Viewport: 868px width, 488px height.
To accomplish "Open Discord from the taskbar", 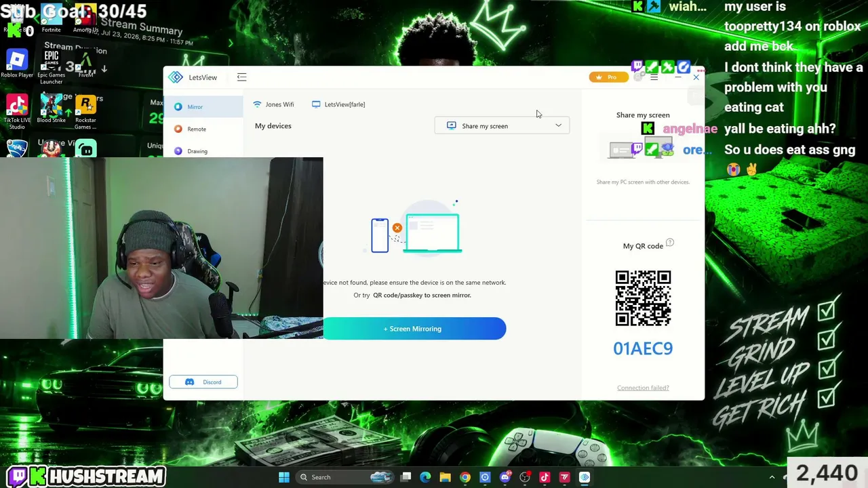I will click(505, 477).
